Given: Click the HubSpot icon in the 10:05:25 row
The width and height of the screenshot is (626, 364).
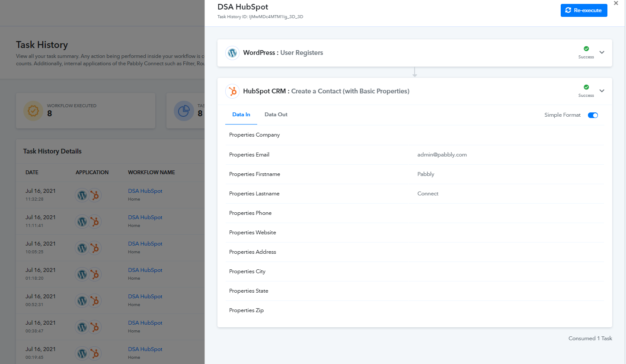Looking at the screenshot, I should (x=95, y=248).
